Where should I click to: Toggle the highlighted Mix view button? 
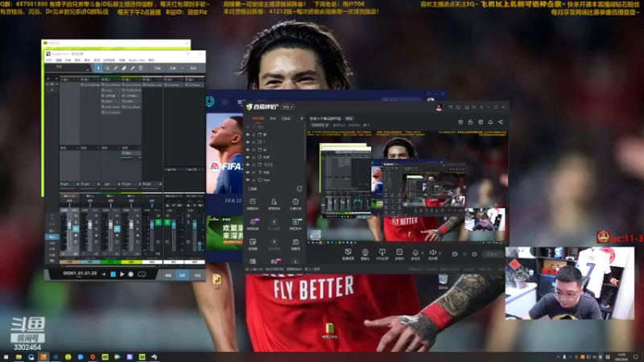[183, 275]
